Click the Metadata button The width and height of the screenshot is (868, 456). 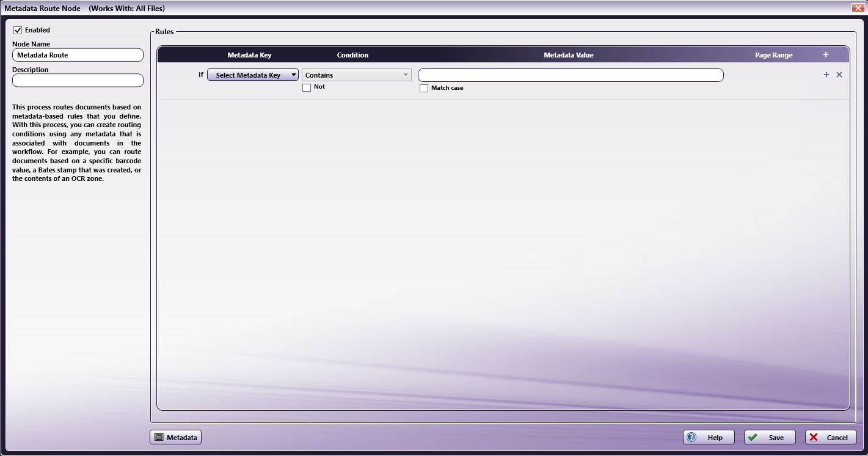pyautogui.click(x=176, y=437)
